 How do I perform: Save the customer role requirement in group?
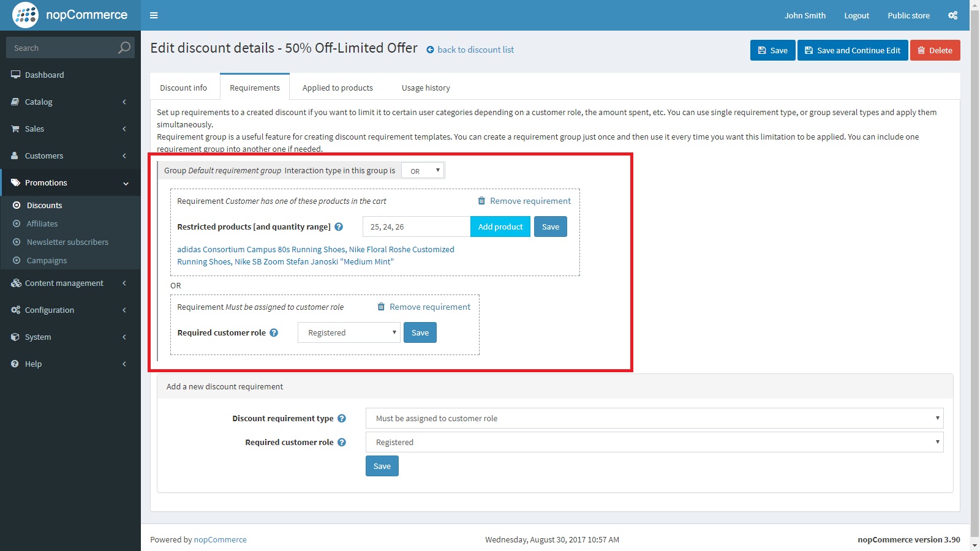[x=420, y=332]
